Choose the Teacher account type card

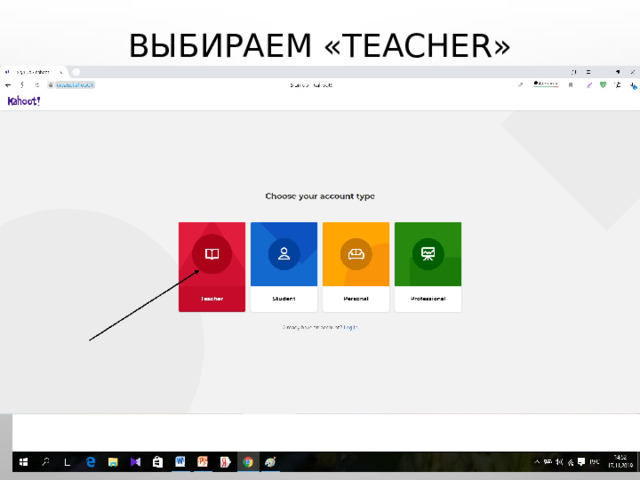[x=212, y=267]
